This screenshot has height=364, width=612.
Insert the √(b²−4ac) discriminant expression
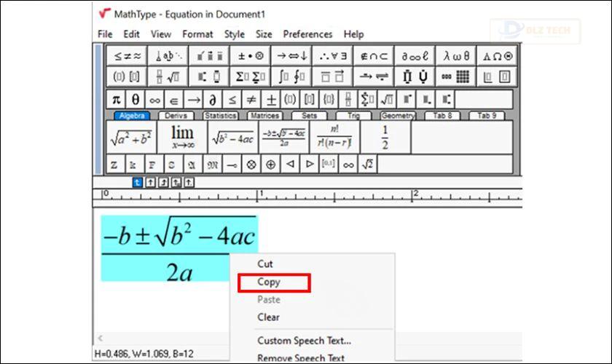coord(233,138)
